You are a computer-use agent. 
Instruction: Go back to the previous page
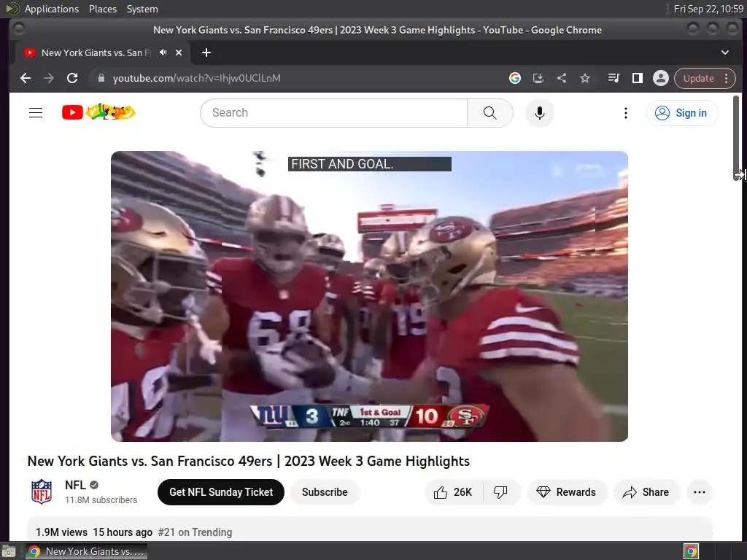[26, 78]
